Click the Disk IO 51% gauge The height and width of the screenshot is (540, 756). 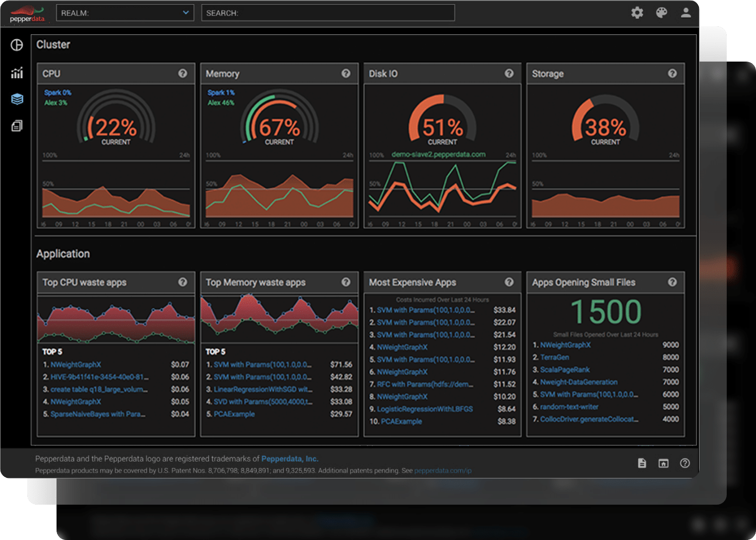point(443,120)
